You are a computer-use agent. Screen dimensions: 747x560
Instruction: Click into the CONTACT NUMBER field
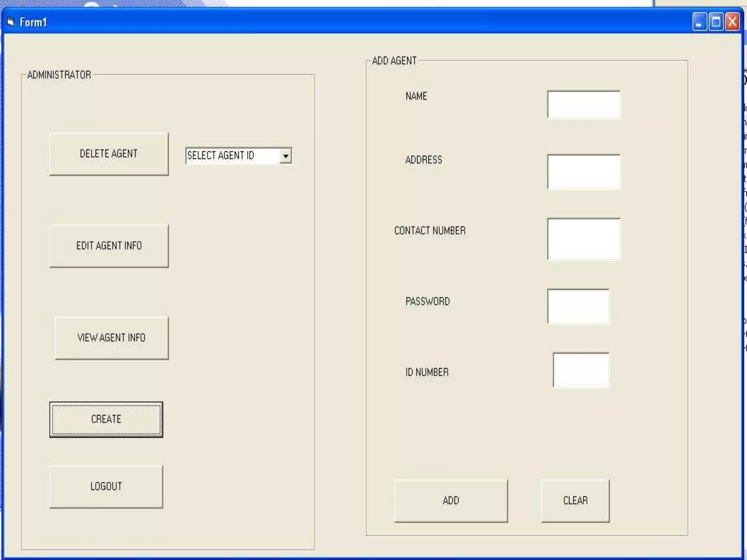[x=584, y=239]
